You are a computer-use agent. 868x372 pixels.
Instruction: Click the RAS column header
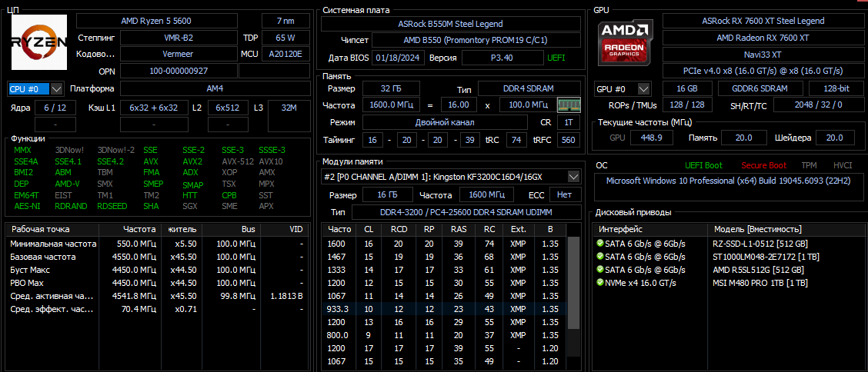459,229
